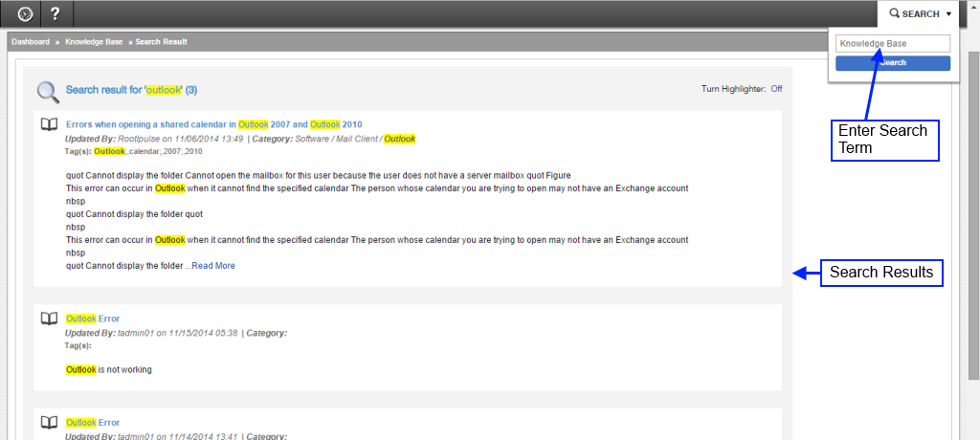This screenshot has height=440, width=980.
Task: Click the tags 'Outlook;,calendar;,2007;,2010'
Action: [x=148, y=151]
